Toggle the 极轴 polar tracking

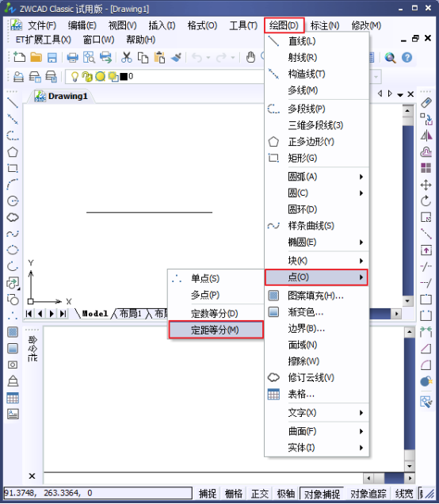[x=286, y=493]
